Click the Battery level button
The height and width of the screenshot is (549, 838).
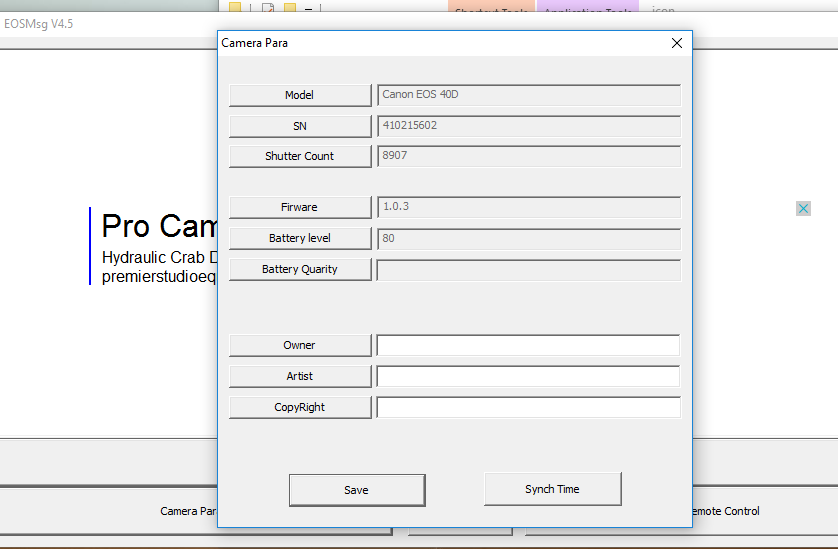[300, 238]
